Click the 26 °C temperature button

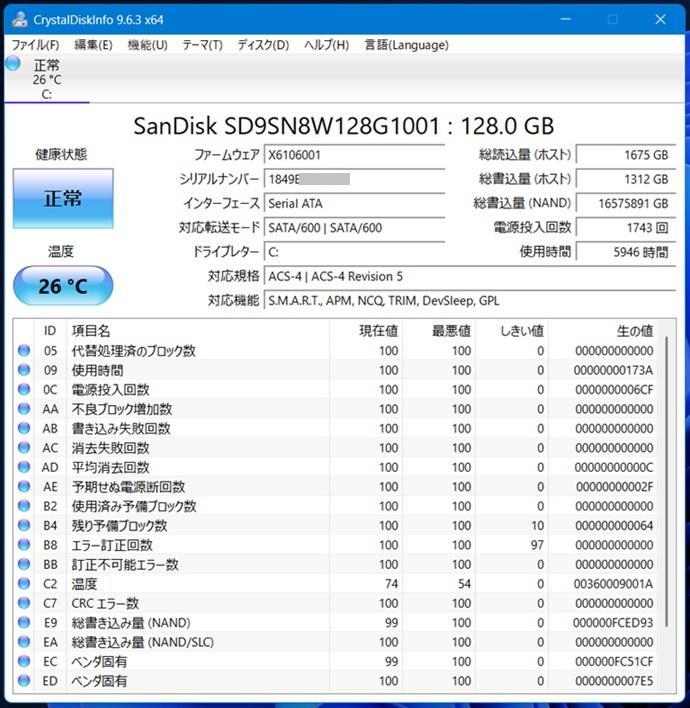click(63, 286)
